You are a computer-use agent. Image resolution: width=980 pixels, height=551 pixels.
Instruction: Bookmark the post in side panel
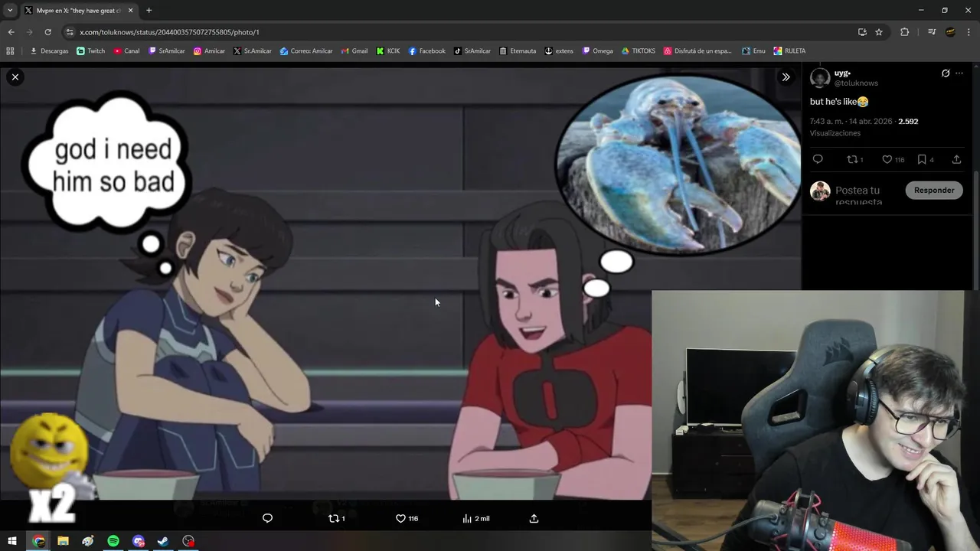tap(926, 159)
